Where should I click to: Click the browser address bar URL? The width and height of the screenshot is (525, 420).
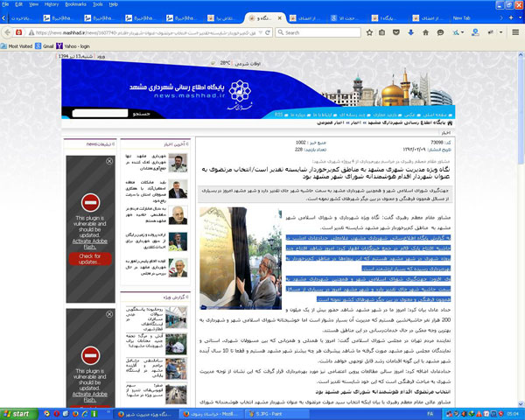pyautogui.click(x=145, y=33)
